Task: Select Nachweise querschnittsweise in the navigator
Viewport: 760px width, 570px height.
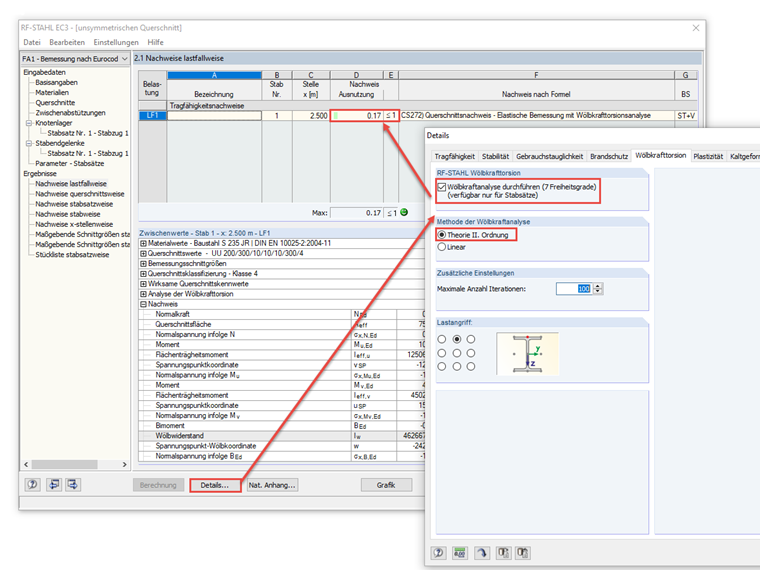Action: tap(79, 194)
